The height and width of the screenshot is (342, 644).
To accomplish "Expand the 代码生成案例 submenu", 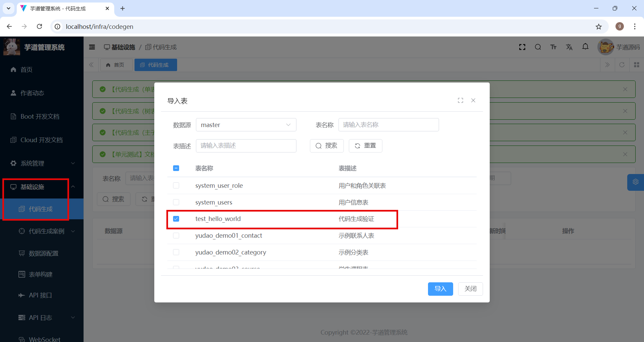I will coord(42,231).
